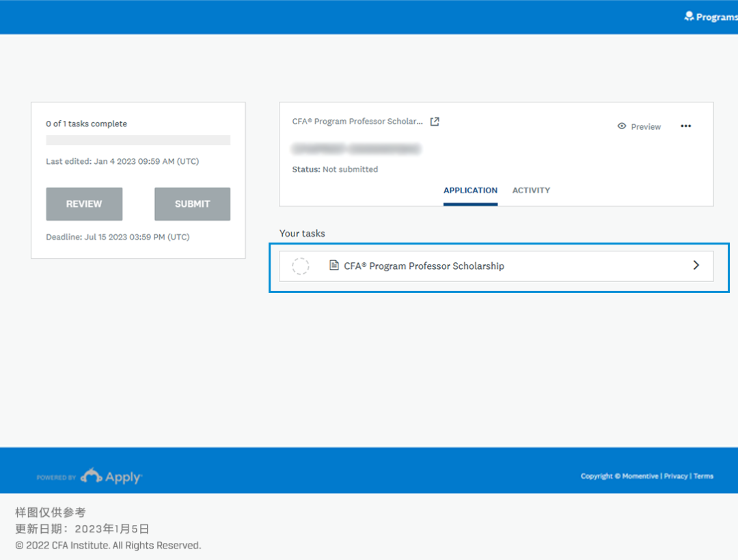Click the Last edited timestamp text

[122, 161]
